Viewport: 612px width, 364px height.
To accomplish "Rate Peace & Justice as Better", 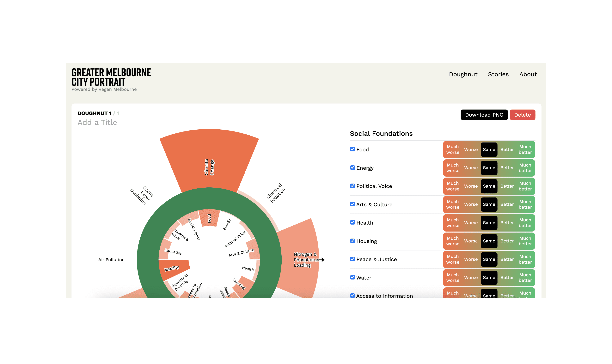I will click(x=507, y=259).
